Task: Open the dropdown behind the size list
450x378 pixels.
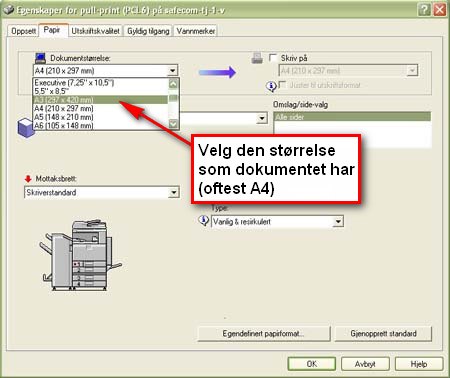Action: tap(262, 118)
